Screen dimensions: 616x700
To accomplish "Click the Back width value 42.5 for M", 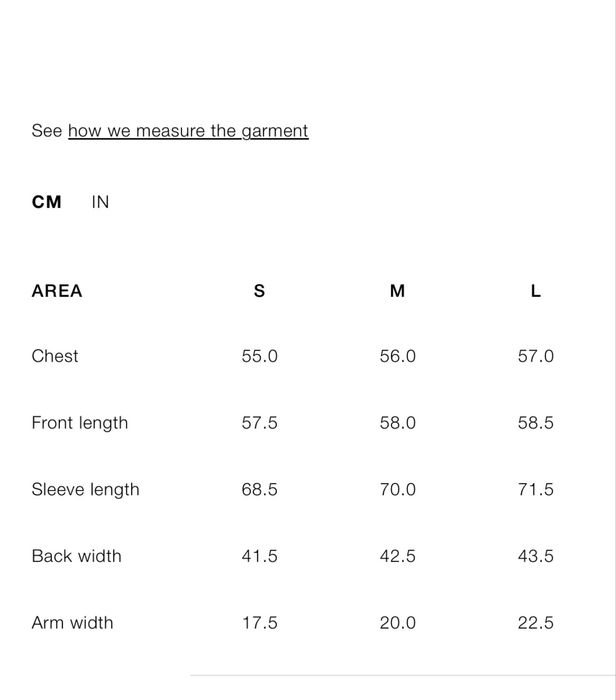I will pos(398,556).
